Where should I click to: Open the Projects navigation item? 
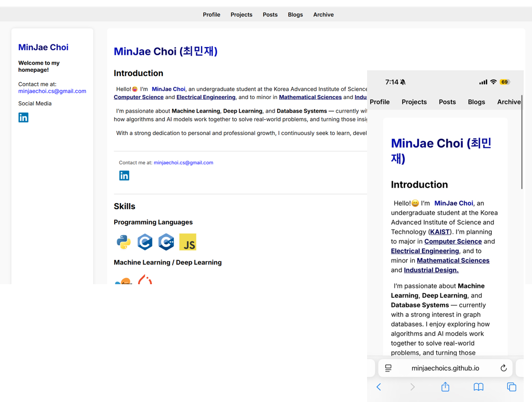tap(241, 14)
